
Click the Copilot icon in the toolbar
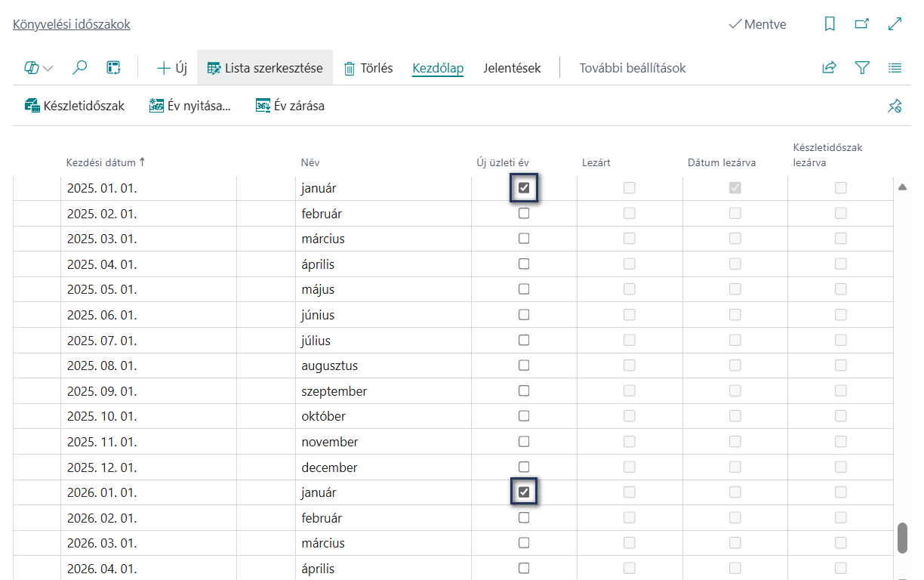(31, 68)
